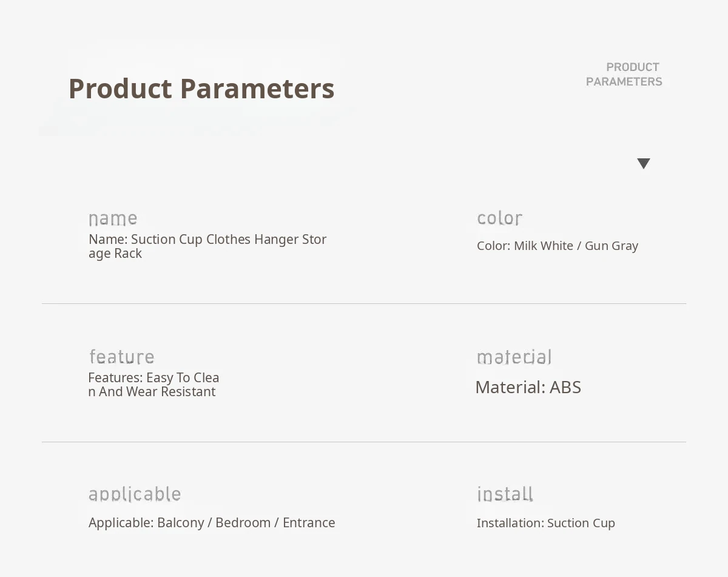Click the divider line below the name row

coord(364,303)
